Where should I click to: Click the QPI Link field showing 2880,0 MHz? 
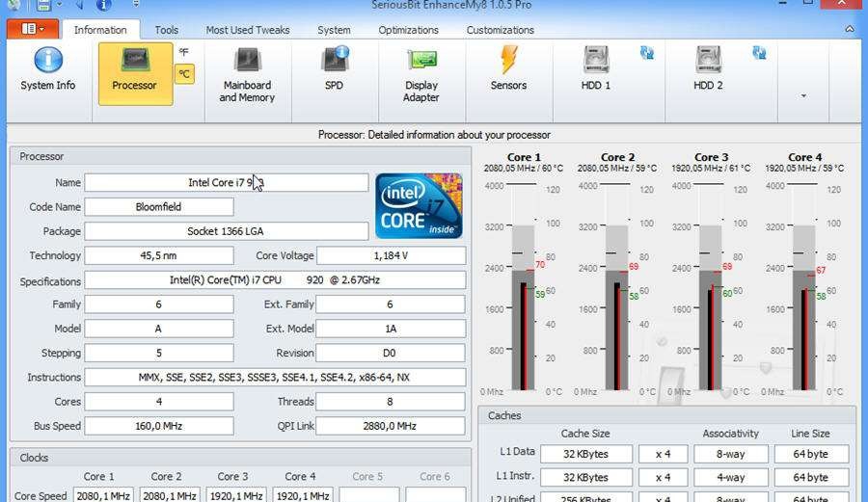(391, 426)
